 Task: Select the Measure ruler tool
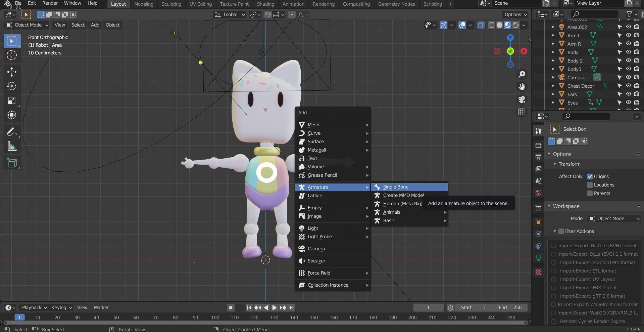pos(12,147)
